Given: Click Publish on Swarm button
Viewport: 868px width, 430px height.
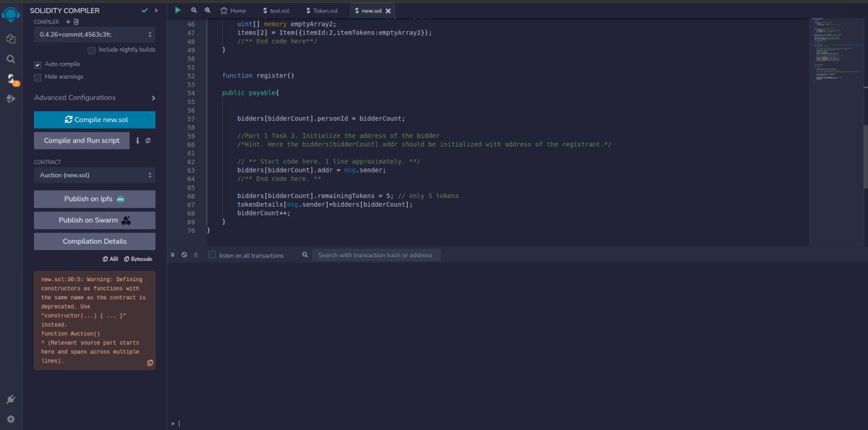Looking at the screenshot, I should 95,220.
